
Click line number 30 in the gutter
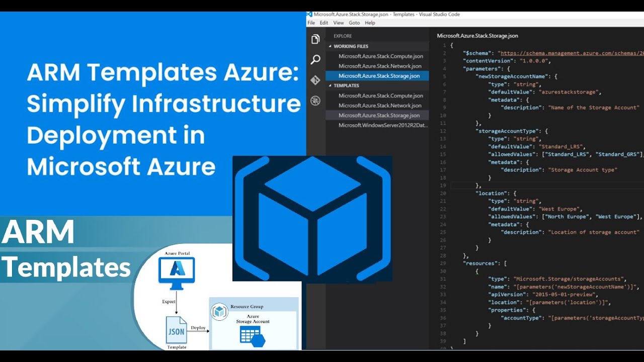[443, 271]
